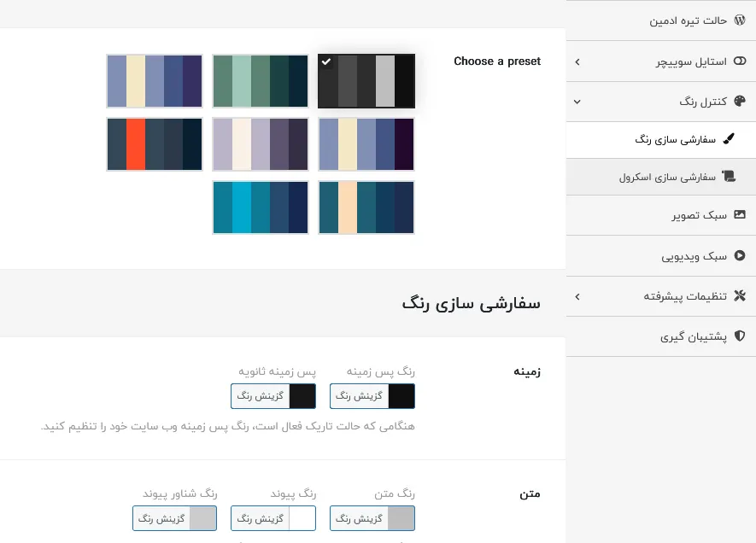
Task: Collapse the کنترل رنگ chevron arrow
Action: 577,102
